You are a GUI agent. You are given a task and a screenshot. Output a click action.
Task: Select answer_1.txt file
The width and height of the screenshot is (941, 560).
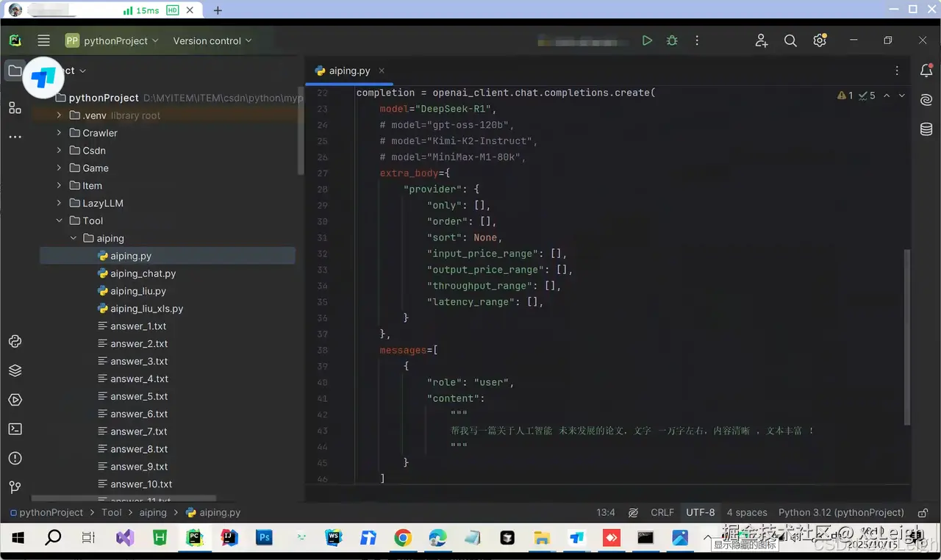132,326
